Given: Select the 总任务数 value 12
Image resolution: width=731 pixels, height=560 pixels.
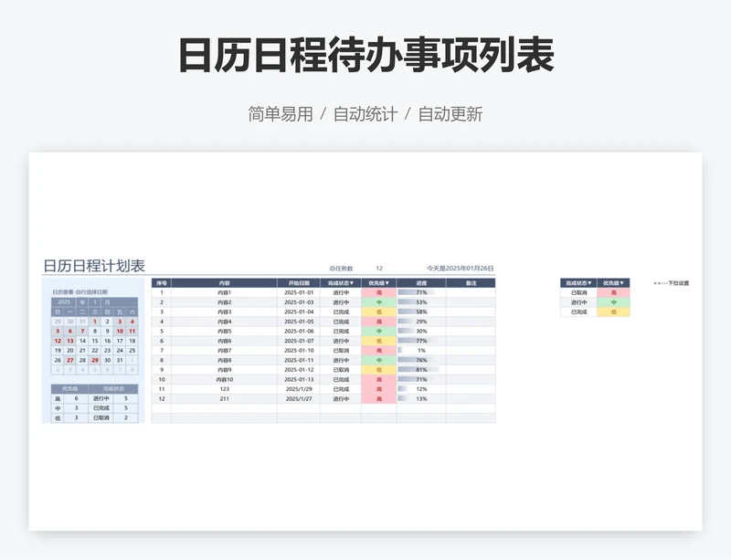Looking at the screenshot, I should 379,269.
